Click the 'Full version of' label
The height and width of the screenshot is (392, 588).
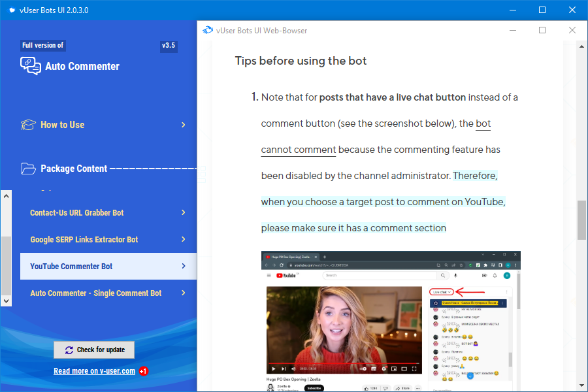[x=42, y=45]
